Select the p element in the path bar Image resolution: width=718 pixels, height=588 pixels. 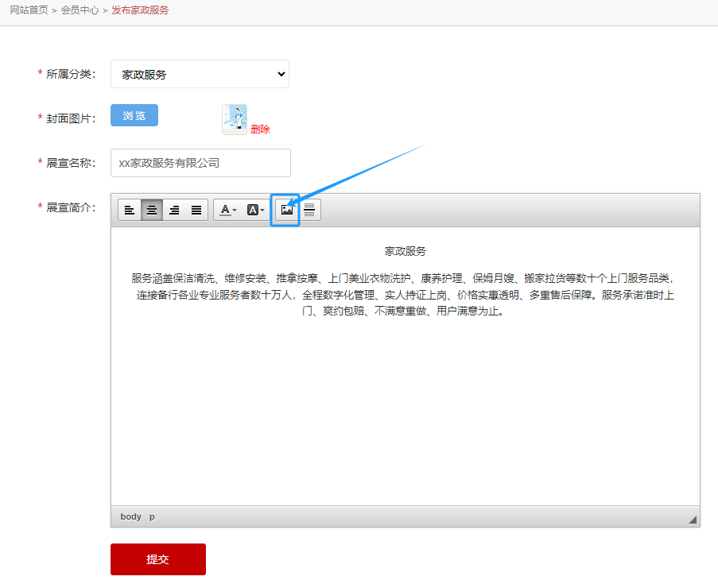pyautogui.click(x=152, y=516)
